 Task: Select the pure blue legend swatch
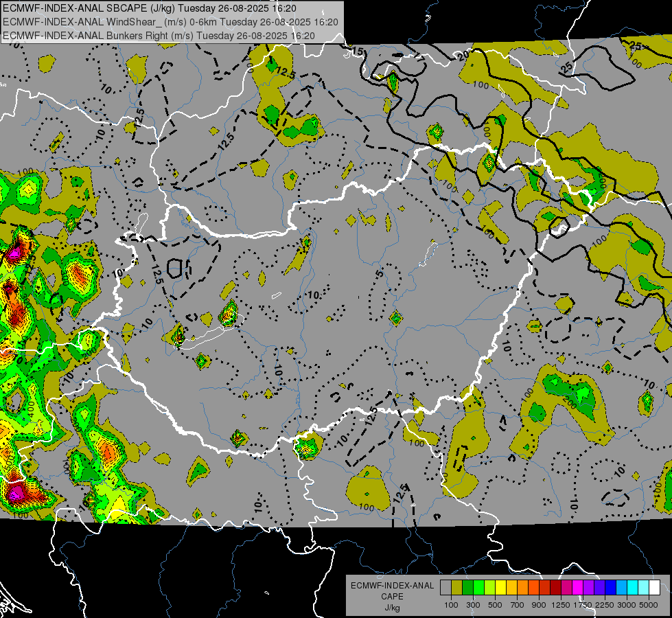(611, 587)
